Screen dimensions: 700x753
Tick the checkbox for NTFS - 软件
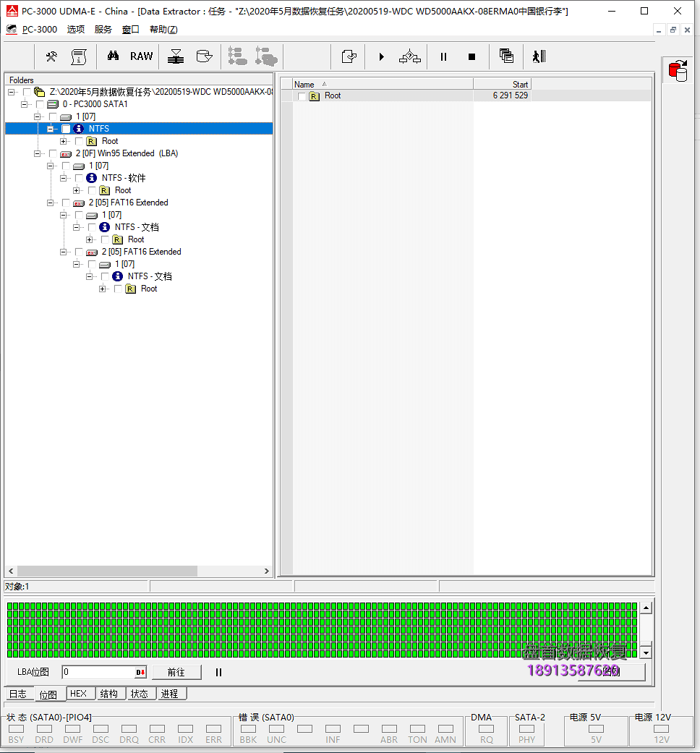79,178
